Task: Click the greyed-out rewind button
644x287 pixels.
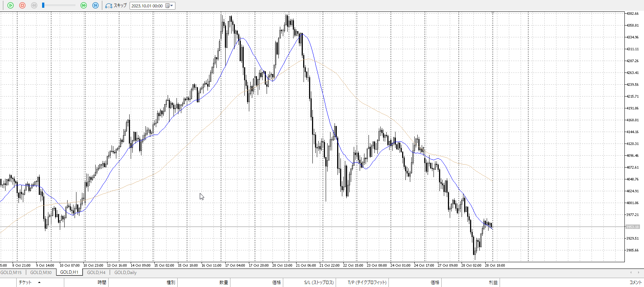Action: pos(34,6)
